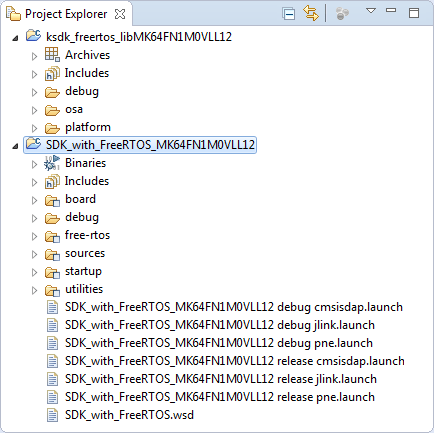The image size is (434, 433).
Task: Select the debug cmsisdap.launch file
Action: [x=234, y=307]
